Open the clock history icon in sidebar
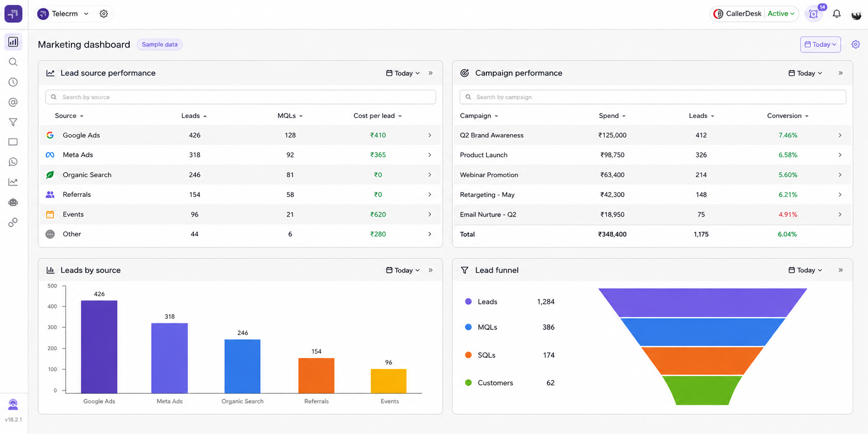Image resolution: width=868 pixels, height=434 pixels. [x=13, y=82]
